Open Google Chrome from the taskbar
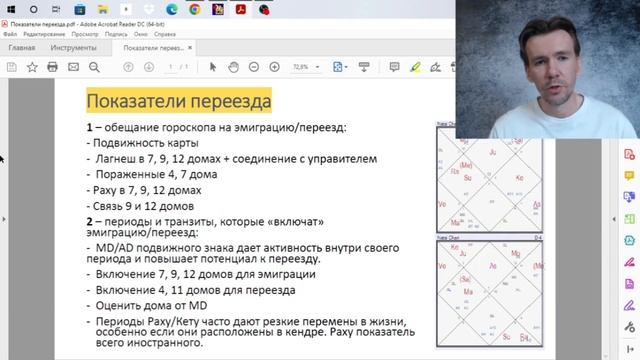640x360 pixels. click(x=195, y=9)
